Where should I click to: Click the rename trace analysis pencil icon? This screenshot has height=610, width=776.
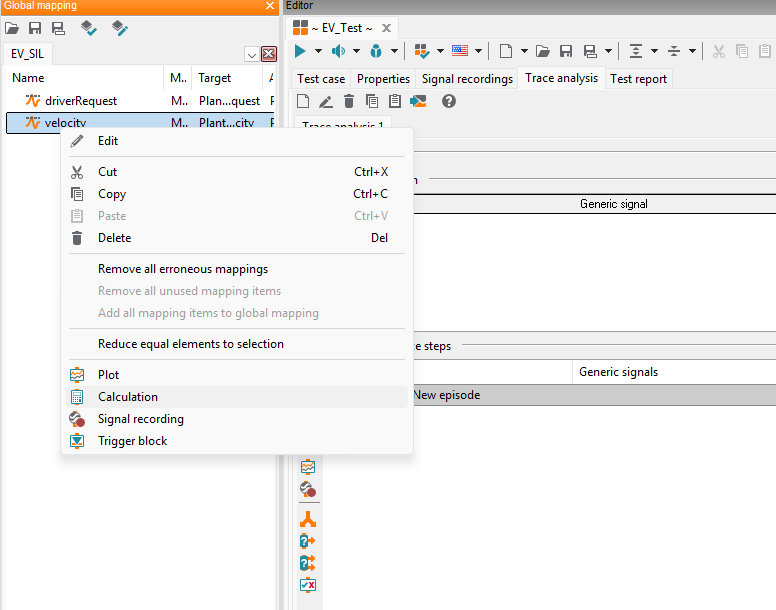326,101
